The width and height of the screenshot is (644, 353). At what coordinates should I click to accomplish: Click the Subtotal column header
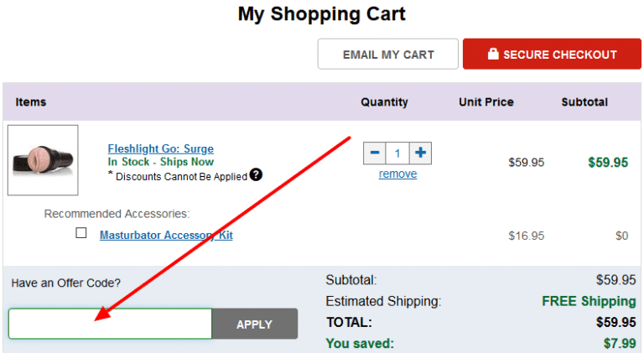click(584, 101)
